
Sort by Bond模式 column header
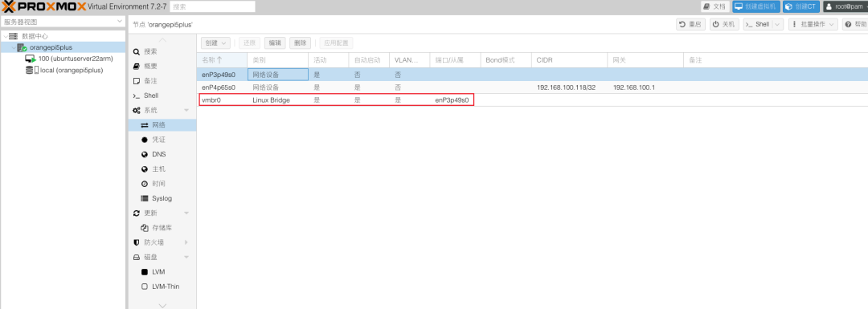pyautogui.click(x=506, y=59)
